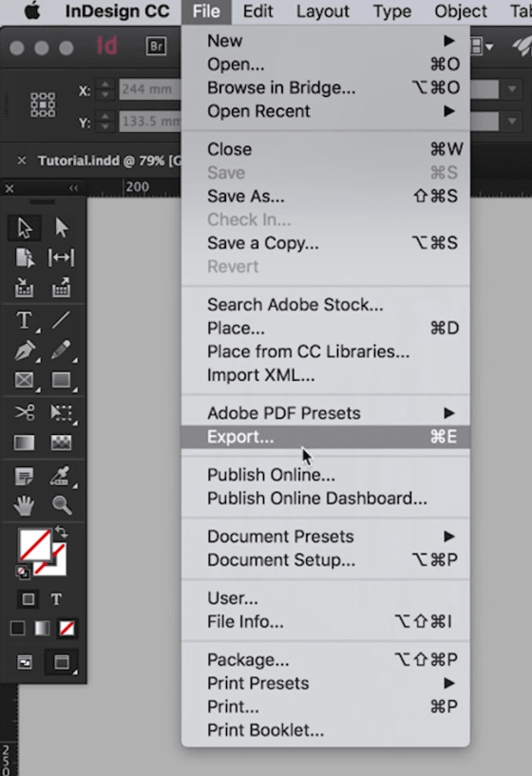The height and width of the screenshot is (776, 532).
Task: Open the InDesign CC menu
Action: (x=117, y=10)
